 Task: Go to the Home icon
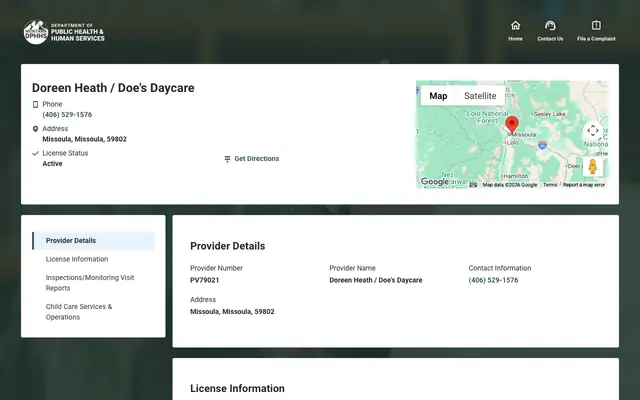pyautogui.click(x=516, y=25)
